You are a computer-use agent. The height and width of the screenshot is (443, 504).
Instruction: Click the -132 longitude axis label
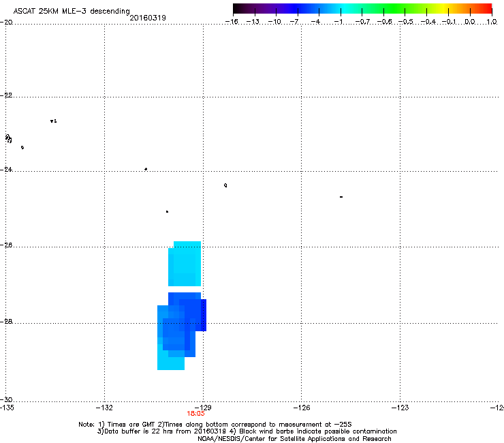[x=104, y=408]
